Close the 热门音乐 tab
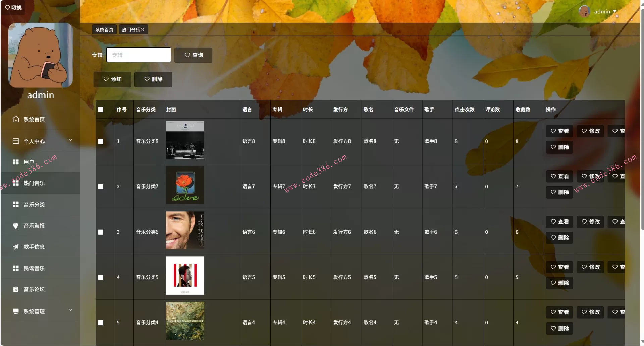This screenshot has height=346, width=644. pos(143,30)
